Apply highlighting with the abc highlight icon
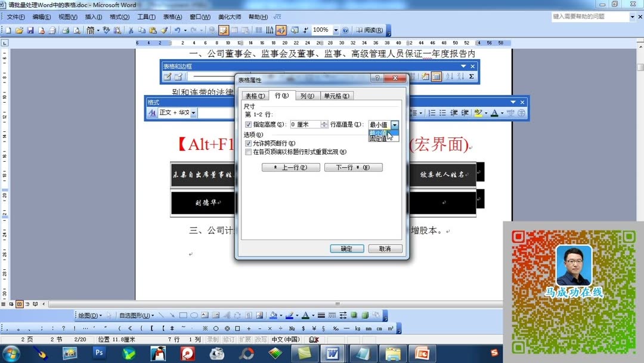Viewport: 644px width, 363px height. 478,112
